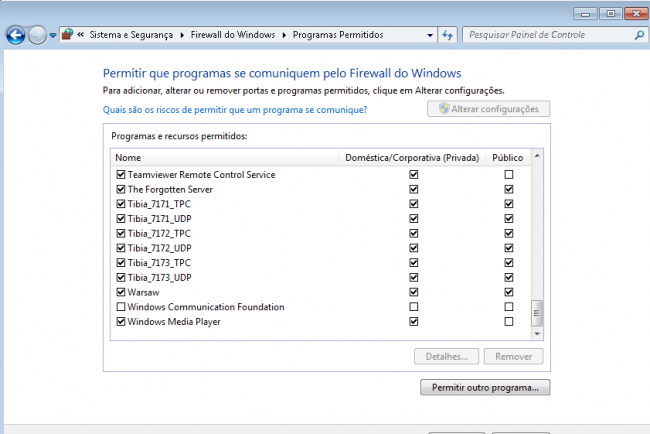Select The Forgotten Server row text

tap(170, 189)
